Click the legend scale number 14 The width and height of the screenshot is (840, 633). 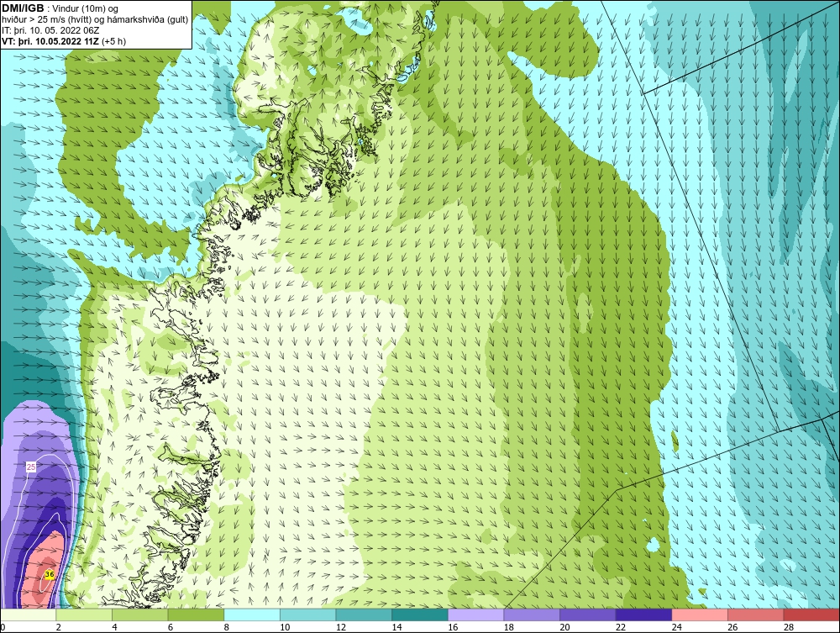pyautogui.click(x=396, y=627)
